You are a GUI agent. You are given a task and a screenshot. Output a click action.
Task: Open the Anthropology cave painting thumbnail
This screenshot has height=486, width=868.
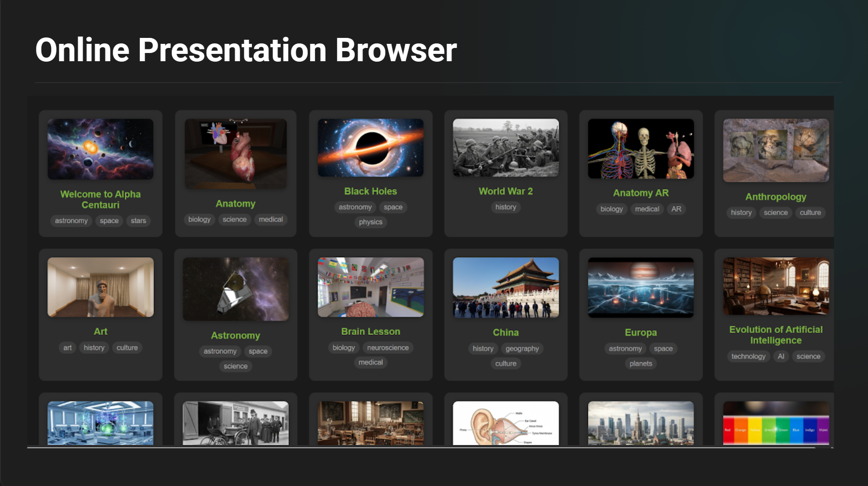(776, 150)
